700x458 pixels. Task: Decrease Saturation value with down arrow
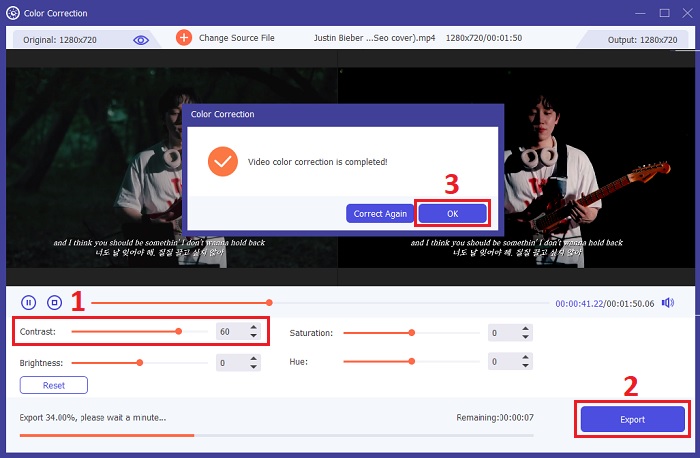(x=525, y=337)
